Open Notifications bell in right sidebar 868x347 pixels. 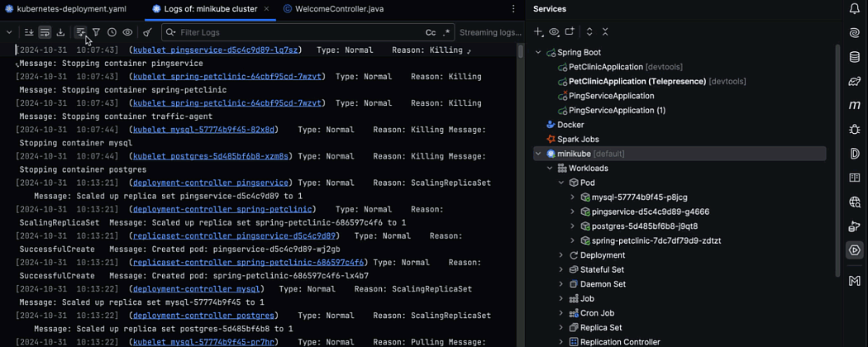[x=854, y=8]
